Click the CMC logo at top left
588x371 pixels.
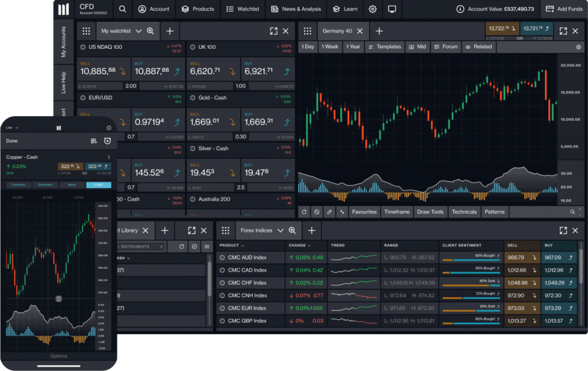point(63,9)
